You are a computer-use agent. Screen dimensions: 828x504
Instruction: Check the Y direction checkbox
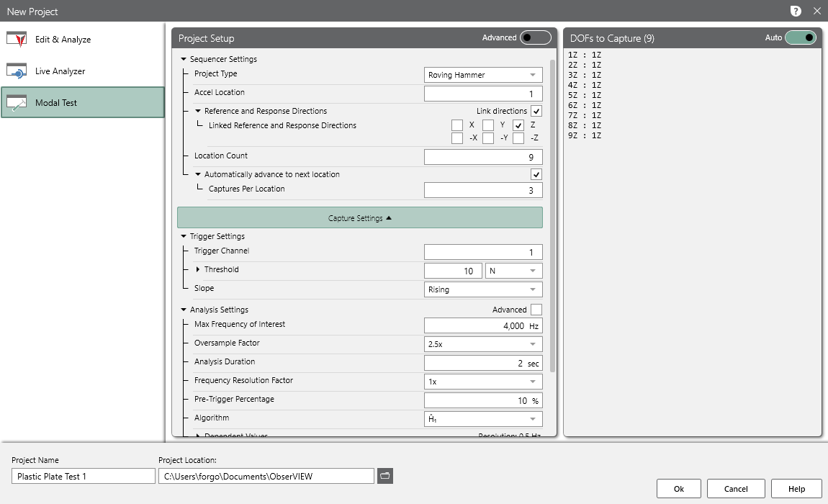(x=488, y=125)
